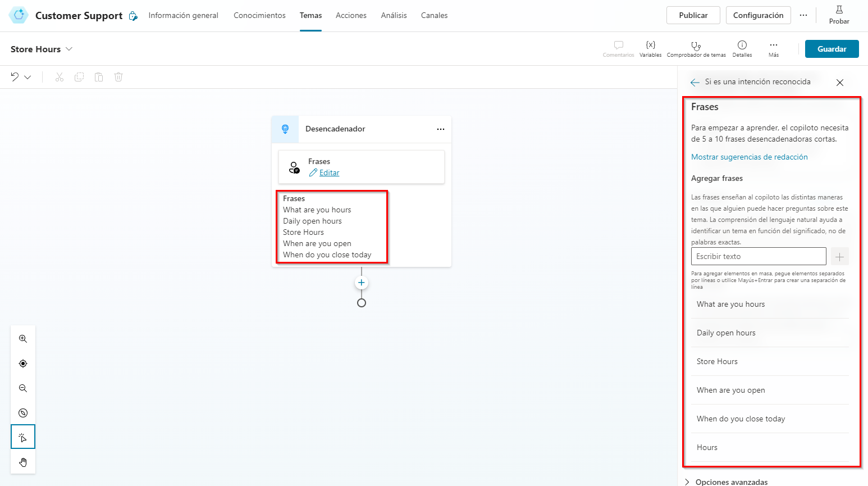The height and width of the screenshot is (486, 868).
Task: Click the Escribir texto input field
Action: [759, 256]
